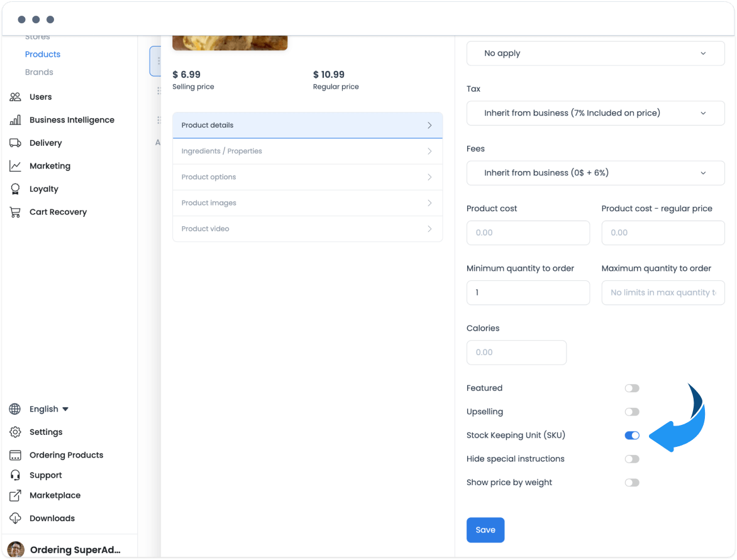The height and width of the screenshot is (560, 737).
Task: Open the Users section icon
Action: [15, 97]
